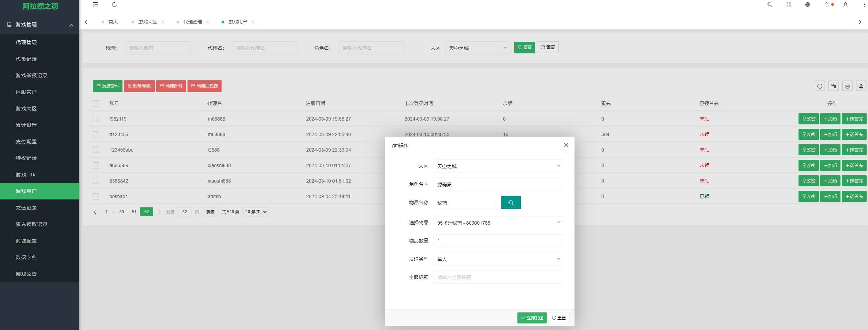Click the refresh page icon in header

115,4
